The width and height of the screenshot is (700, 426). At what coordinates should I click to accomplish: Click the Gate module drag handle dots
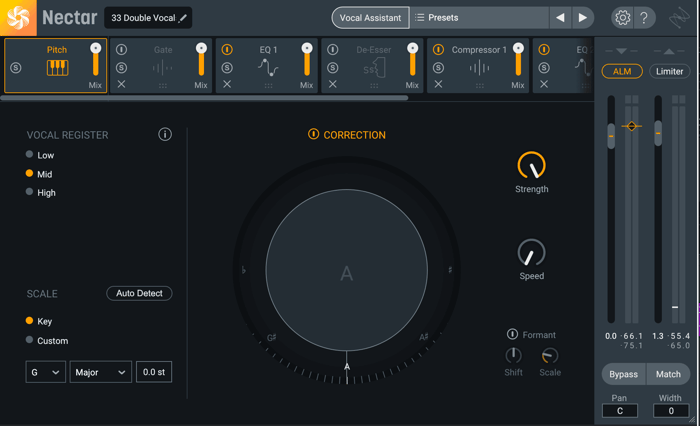pyautogui.click(x=162, y=86)
